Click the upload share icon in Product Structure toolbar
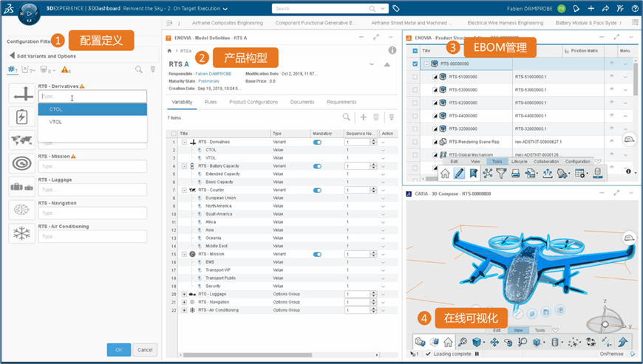643x364 pixels. coord(548,174)
